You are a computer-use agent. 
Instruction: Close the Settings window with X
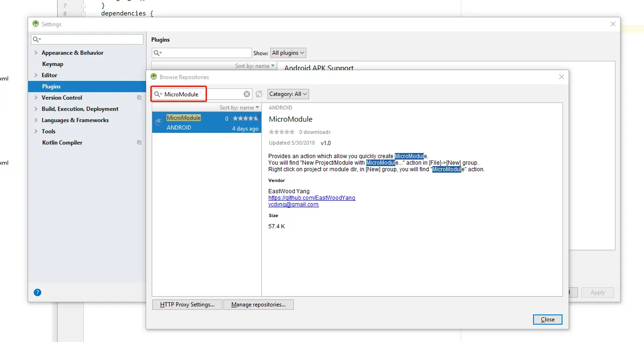(x=613, y=24)
